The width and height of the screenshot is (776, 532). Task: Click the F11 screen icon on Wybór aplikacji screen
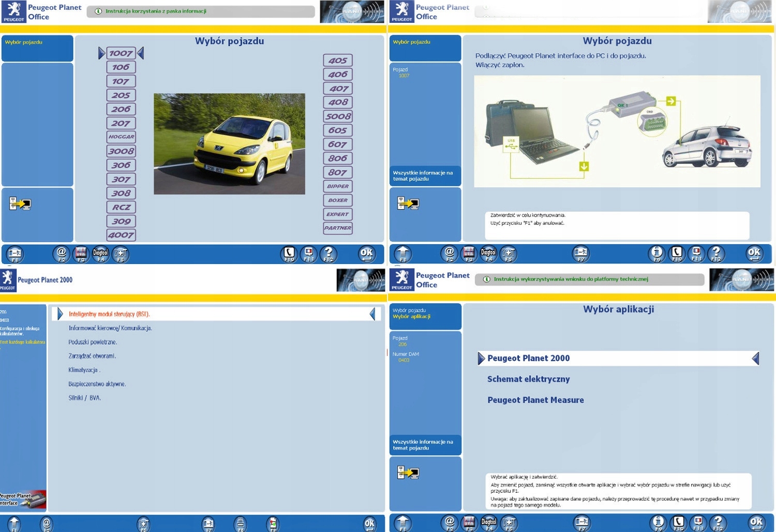(x=698, y=523)
